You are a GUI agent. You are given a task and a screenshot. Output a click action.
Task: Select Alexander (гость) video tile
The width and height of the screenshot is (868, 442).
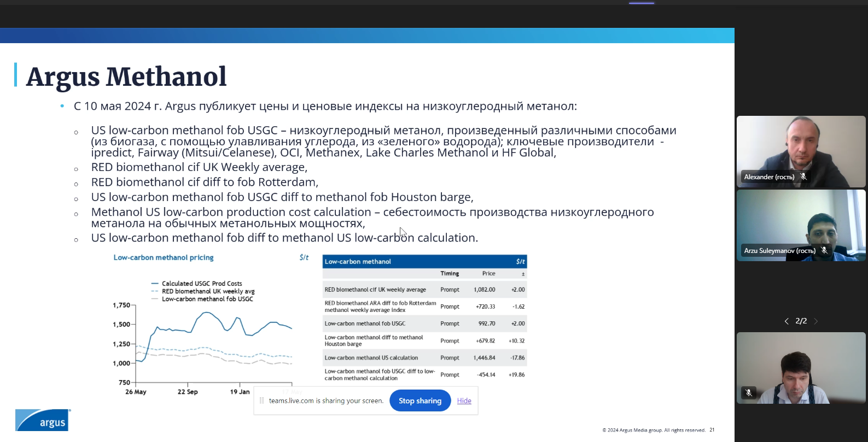801,151
